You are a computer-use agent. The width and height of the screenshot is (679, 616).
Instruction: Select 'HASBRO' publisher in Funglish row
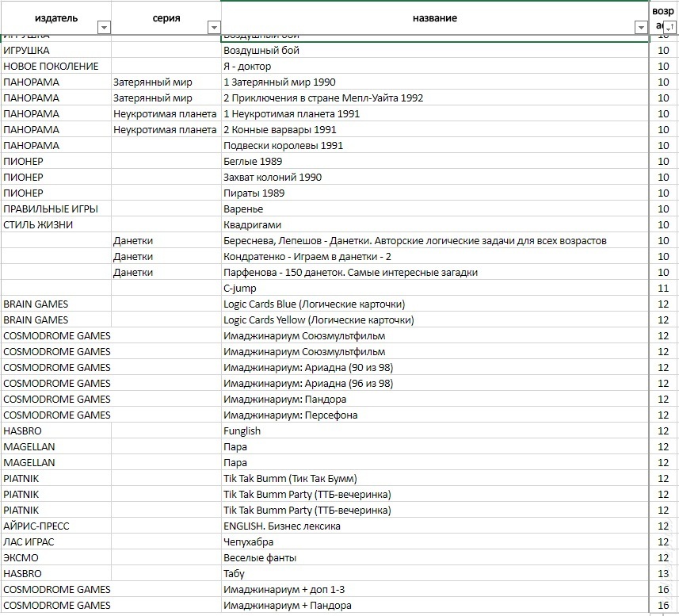(56, 431)
